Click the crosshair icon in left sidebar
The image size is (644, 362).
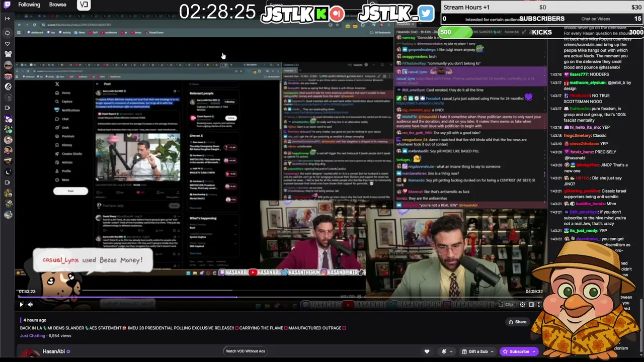[x=7, y=33]
